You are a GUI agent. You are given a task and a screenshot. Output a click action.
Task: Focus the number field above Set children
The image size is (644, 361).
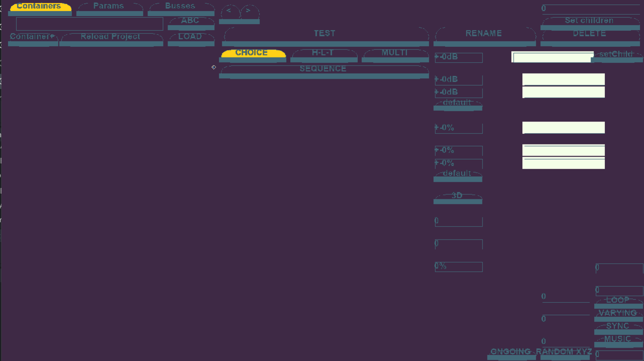(591, 9)
